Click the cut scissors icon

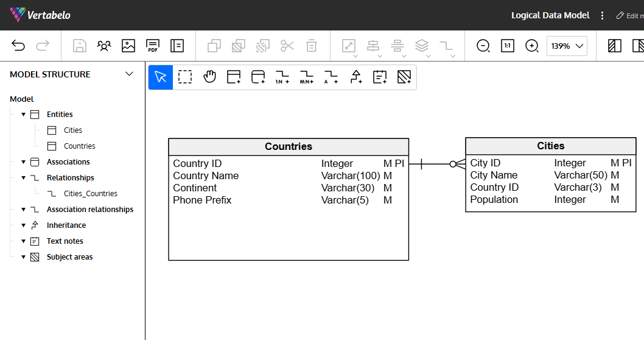[287, 46]
